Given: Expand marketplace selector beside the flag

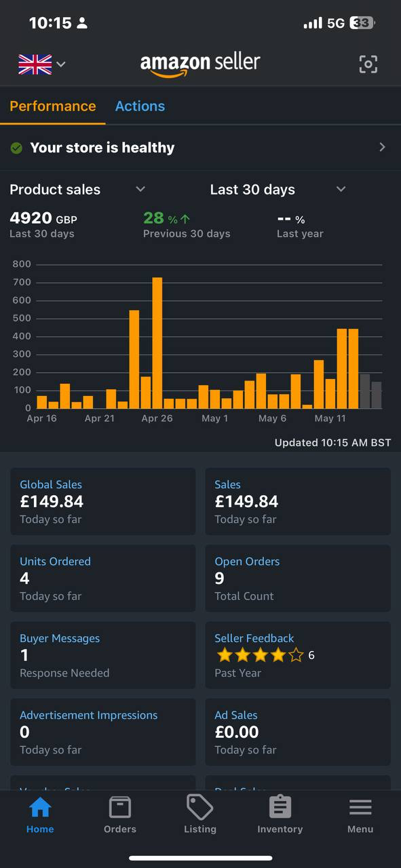Looking at the screenshot, I should (61, 64).
